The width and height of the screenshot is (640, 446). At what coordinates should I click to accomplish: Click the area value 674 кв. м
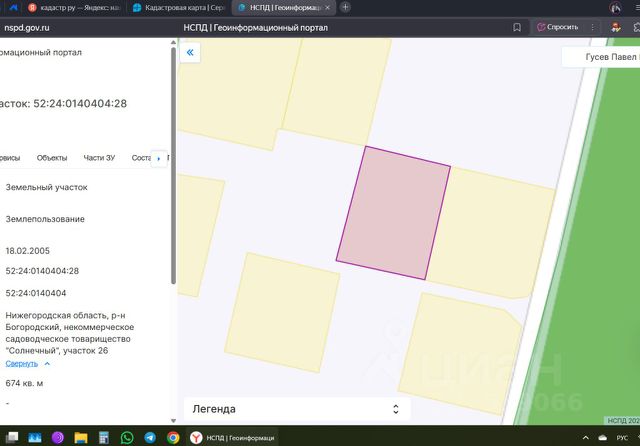[24, 383]
